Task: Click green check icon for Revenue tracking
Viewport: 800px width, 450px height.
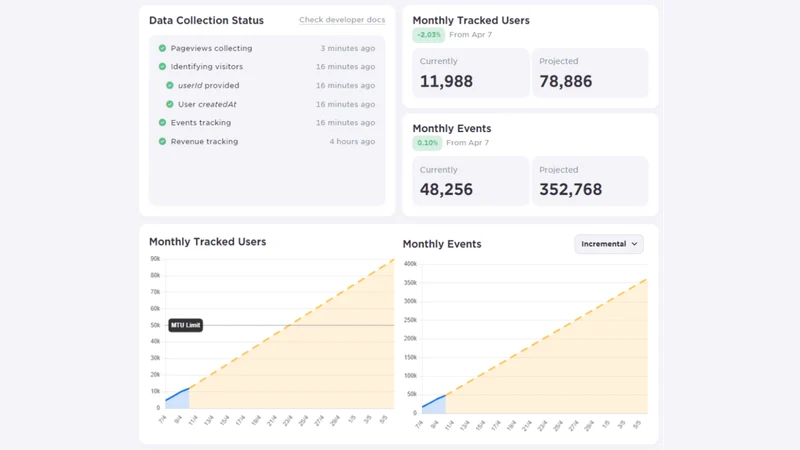Action: coord(162,141)
